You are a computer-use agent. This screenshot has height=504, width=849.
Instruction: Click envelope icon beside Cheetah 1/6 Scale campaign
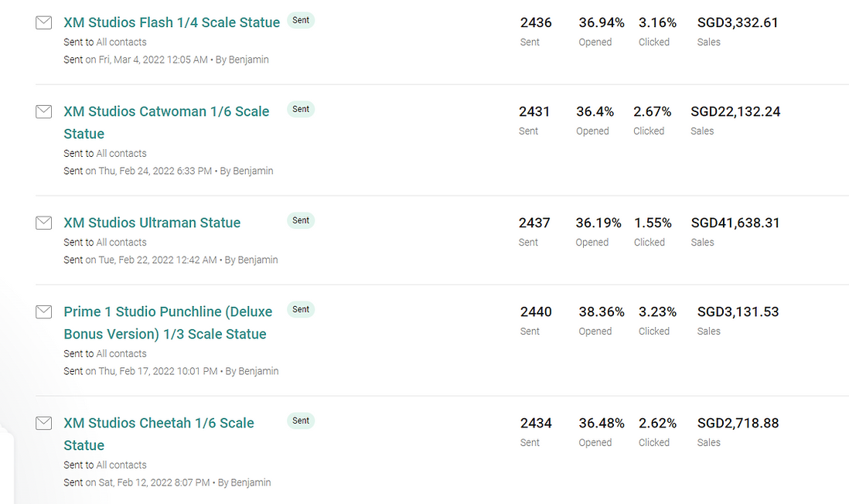tap(44, 424)
